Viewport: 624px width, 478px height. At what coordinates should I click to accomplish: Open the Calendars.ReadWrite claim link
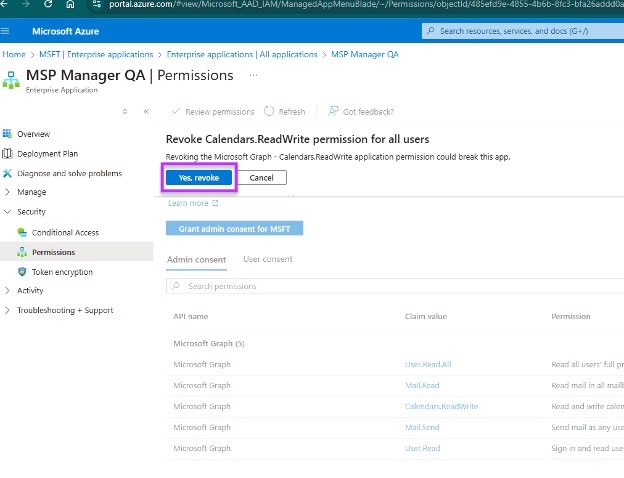441,406
